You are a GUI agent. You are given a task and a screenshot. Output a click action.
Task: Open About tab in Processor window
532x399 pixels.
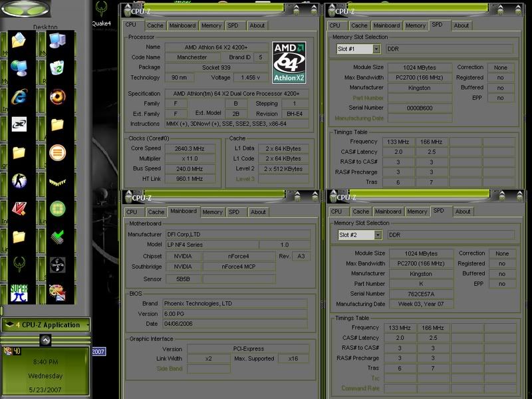pyautogui.click(x=257, y=25)
